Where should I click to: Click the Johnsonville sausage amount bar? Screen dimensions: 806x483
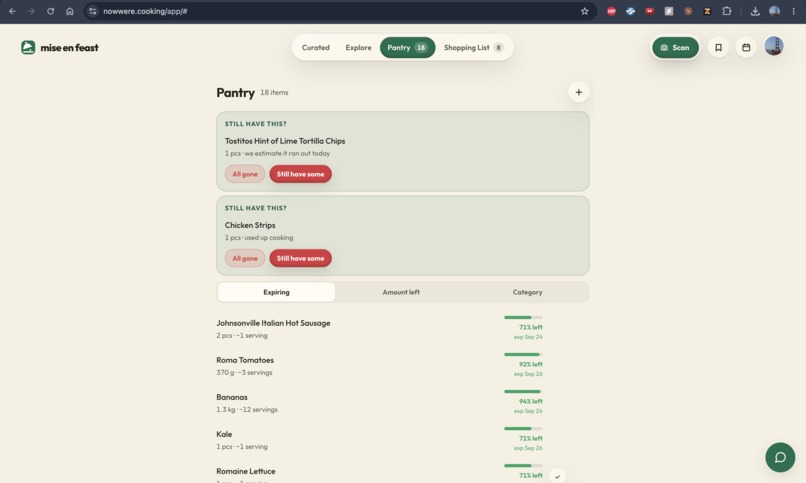pos(523,317)
